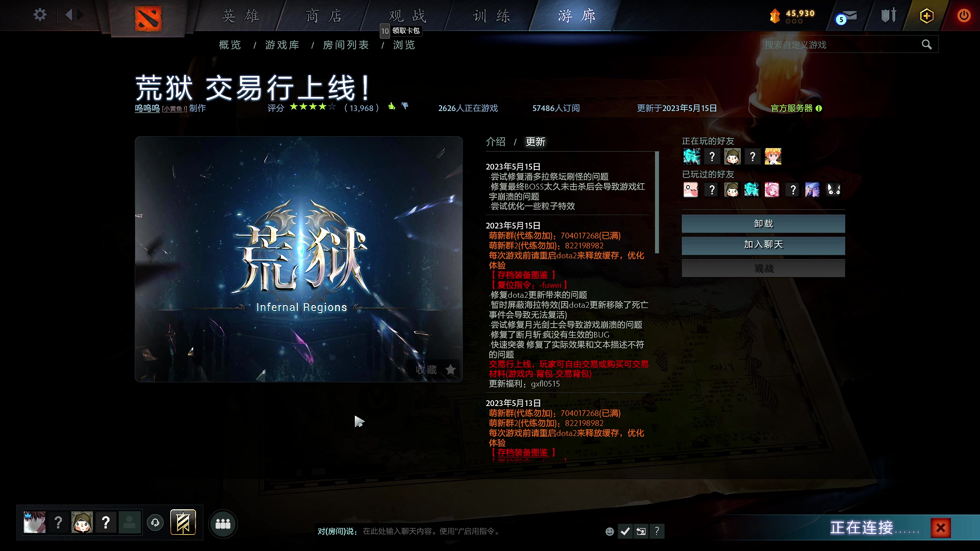Click the pop-out icon left of the chat question mark

point(641,531)
